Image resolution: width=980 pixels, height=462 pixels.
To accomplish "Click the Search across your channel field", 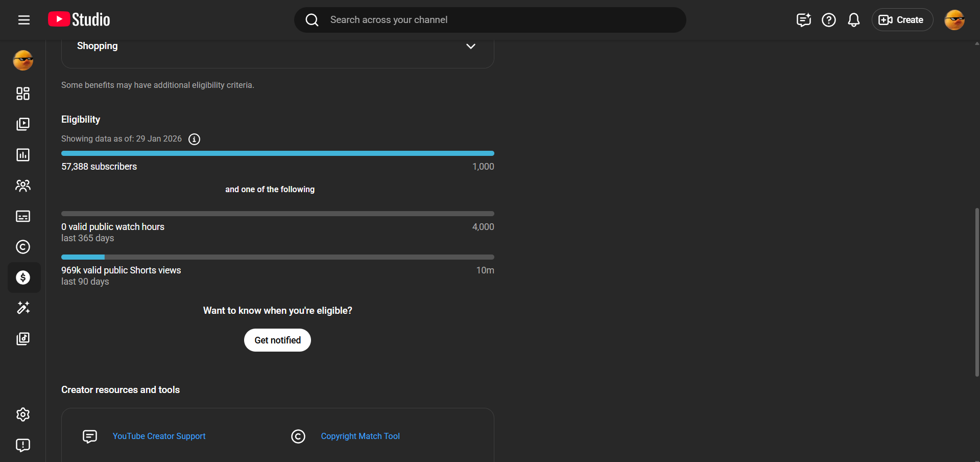I will [x=490, y=20].
